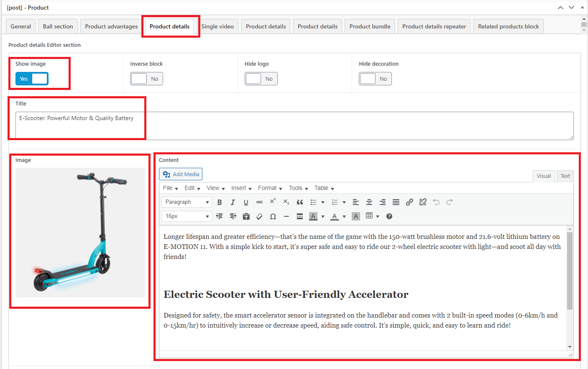Apply the background highlight color
The width and height of the screenshot is (588, 369).
point(313,216)
